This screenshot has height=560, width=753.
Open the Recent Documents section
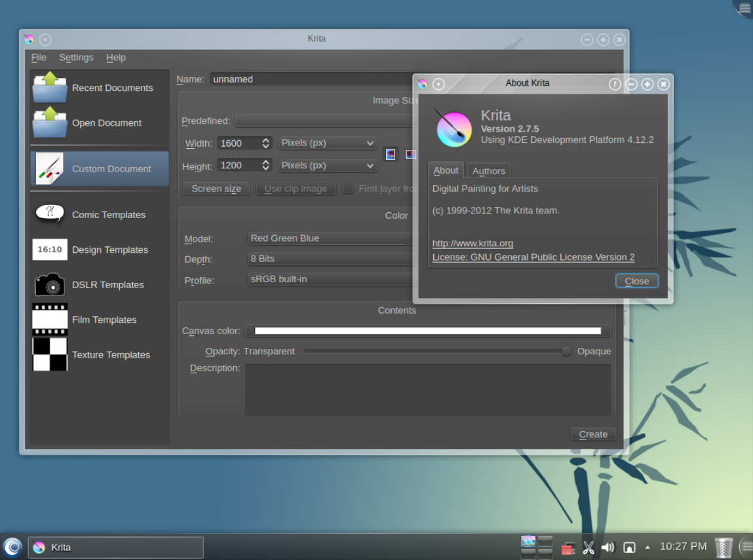[99, 88]
